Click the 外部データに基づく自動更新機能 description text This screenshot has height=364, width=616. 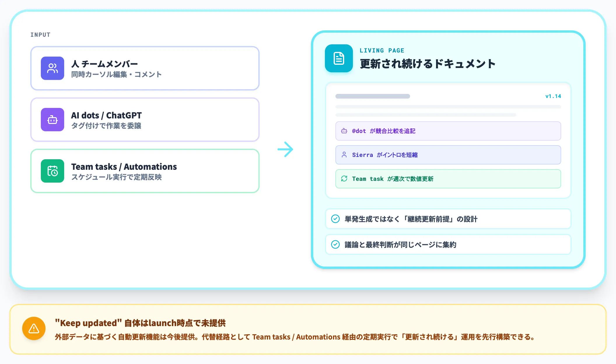pyautogui.click(x=295, y=337)
